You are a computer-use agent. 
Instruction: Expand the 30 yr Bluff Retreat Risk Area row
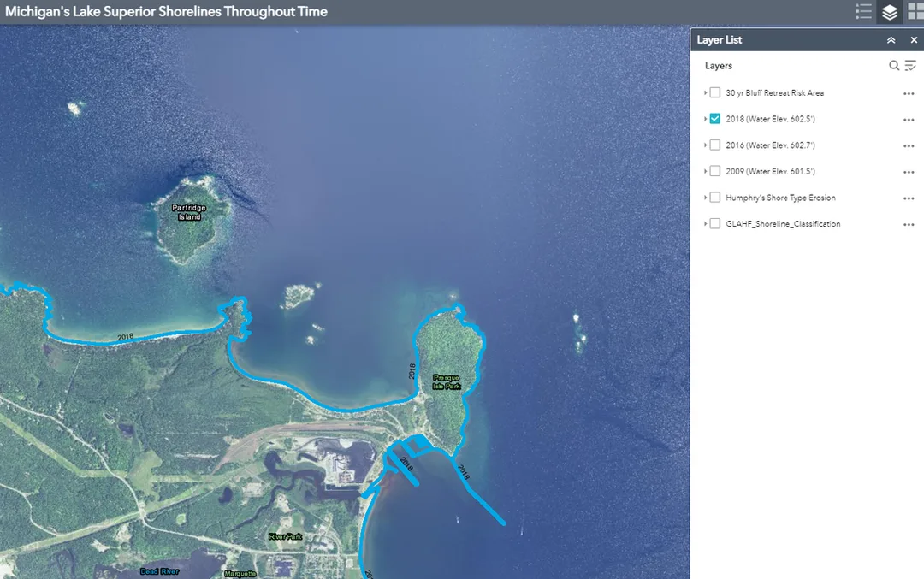(705, 92)
